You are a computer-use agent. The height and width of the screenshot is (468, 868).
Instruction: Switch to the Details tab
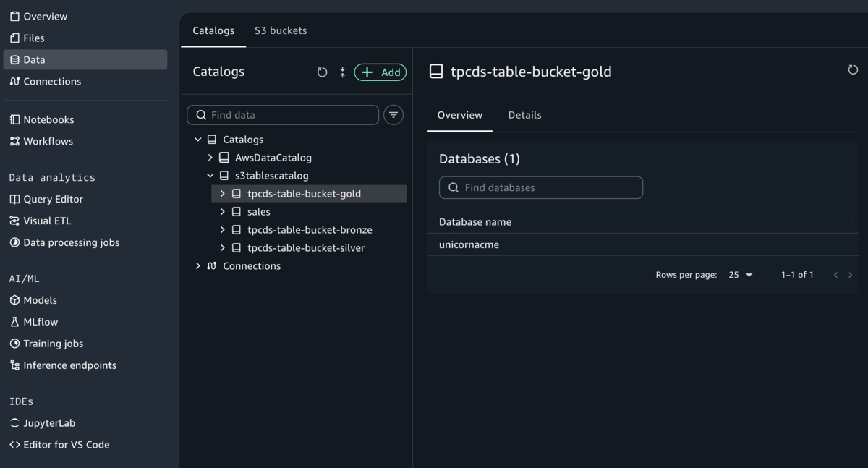point(524,115)
